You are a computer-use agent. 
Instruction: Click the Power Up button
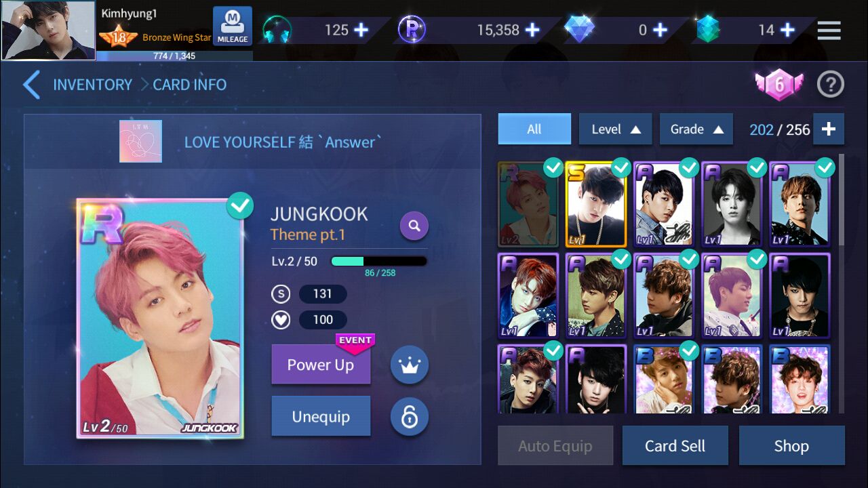pyautogui.click(x=321, y=365)
